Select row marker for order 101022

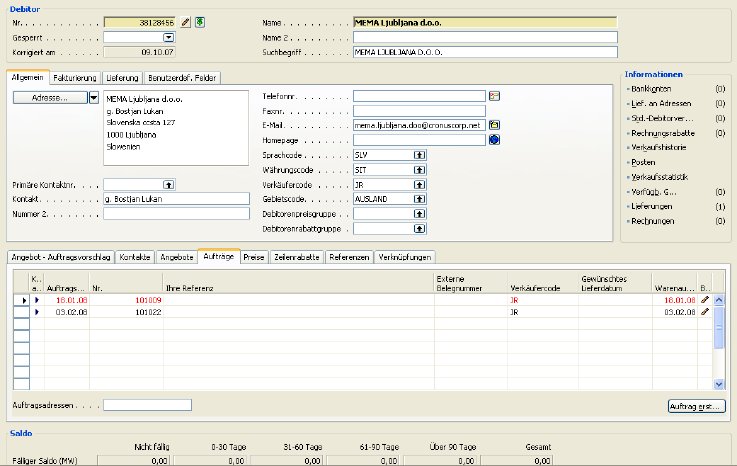[x=21, y=312]
